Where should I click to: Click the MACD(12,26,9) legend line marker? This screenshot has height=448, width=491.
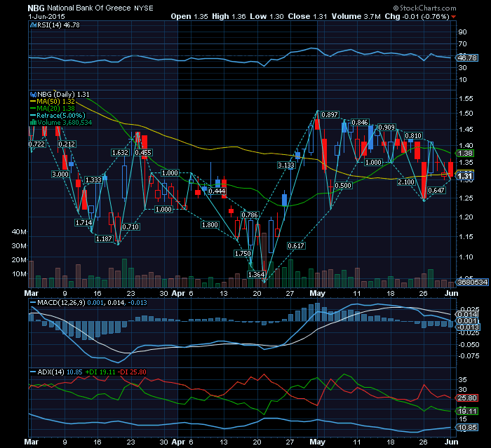(33, 303)
